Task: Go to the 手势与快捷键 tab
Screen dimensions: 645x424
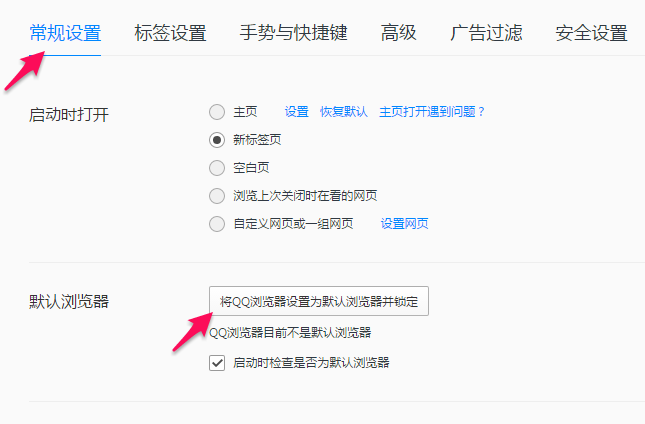Action: pos(294,33)
